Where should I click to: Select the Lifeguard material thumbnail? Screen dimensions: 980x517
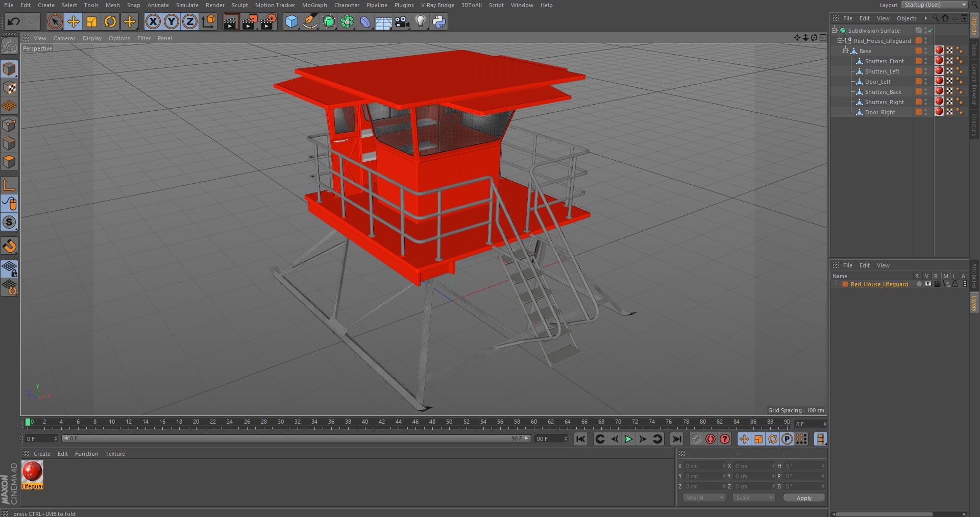32,472
